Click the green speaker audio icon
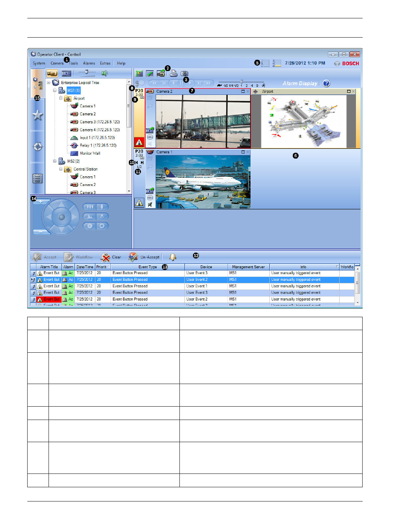Image resolution: width=399 pixels, height=532 pixels. tap(105, 73)
